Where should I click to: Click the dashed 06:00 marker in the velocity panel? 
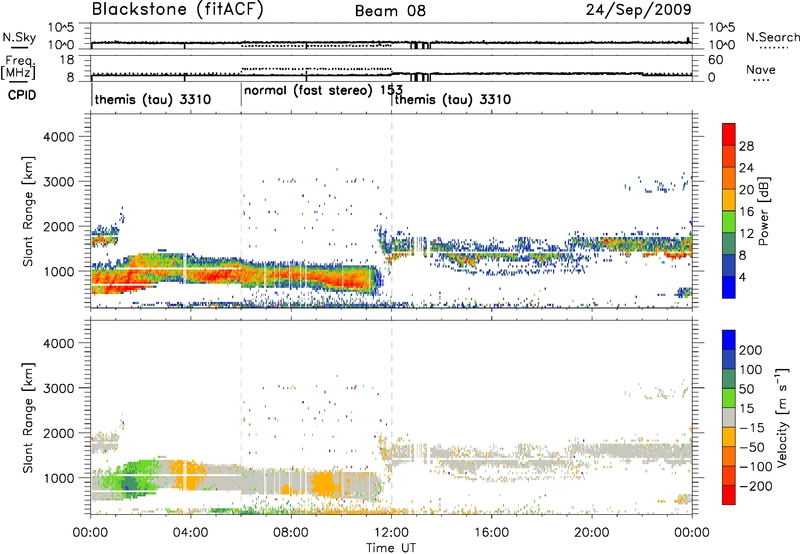(x=241, y=416)
